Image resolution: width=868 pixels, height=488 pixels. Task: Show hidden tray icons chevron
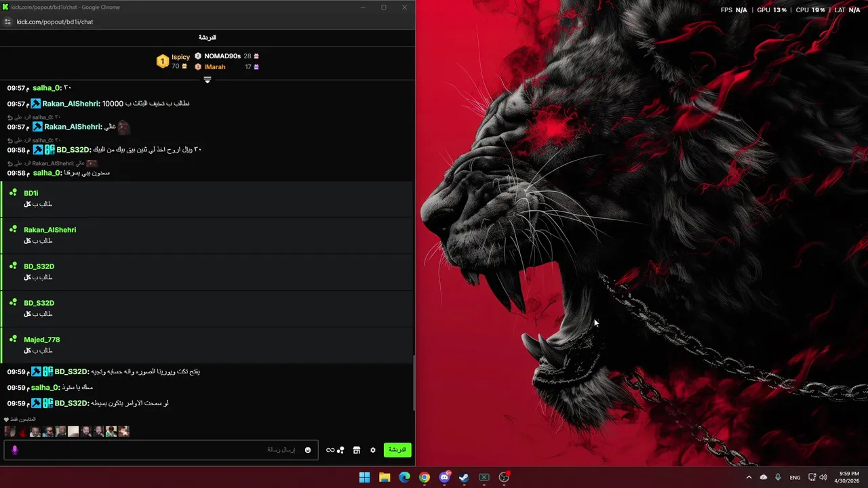749,477
